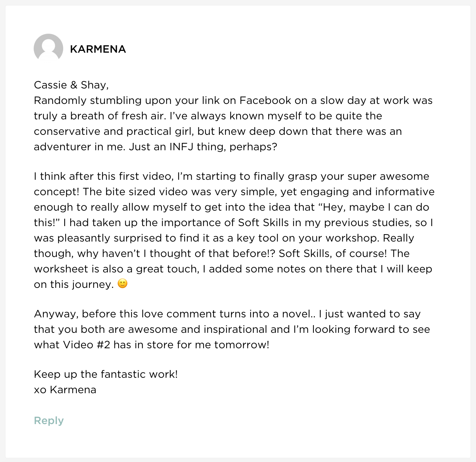Viewport: 476px width, 462px height.
Task: Click "Keep up the fantastic work!" line
Action: (106, 374)
